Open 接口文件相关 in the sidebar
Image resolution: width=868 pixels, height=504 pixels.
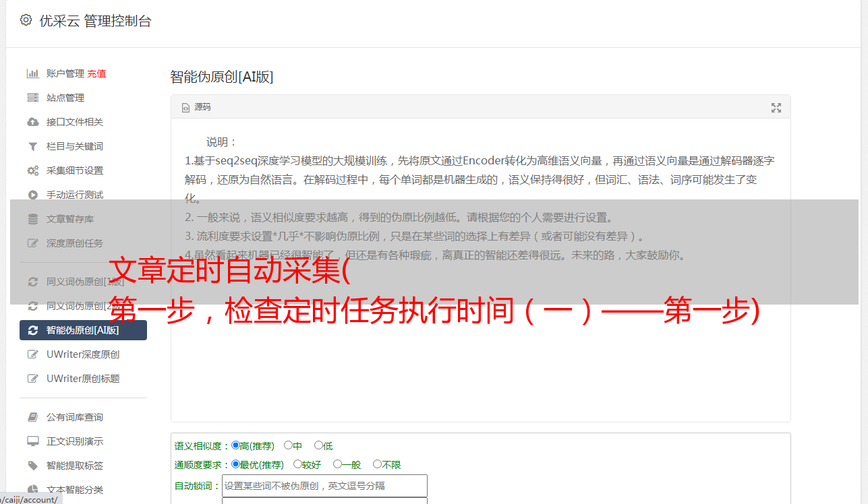tap(75, 122)
